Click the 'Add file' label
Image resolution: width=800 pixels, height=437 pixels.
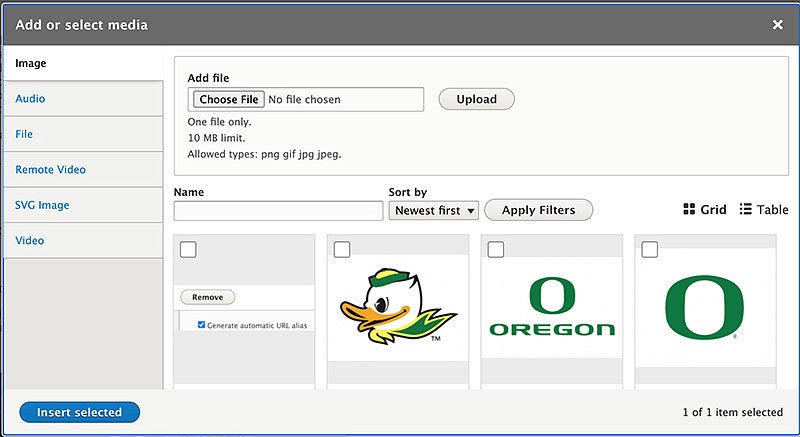[x=208, y=78]
